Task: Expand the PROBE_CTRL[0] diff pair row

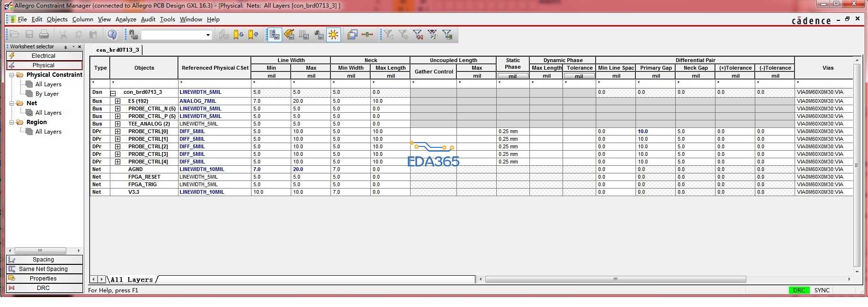Action: coord(117,131)
